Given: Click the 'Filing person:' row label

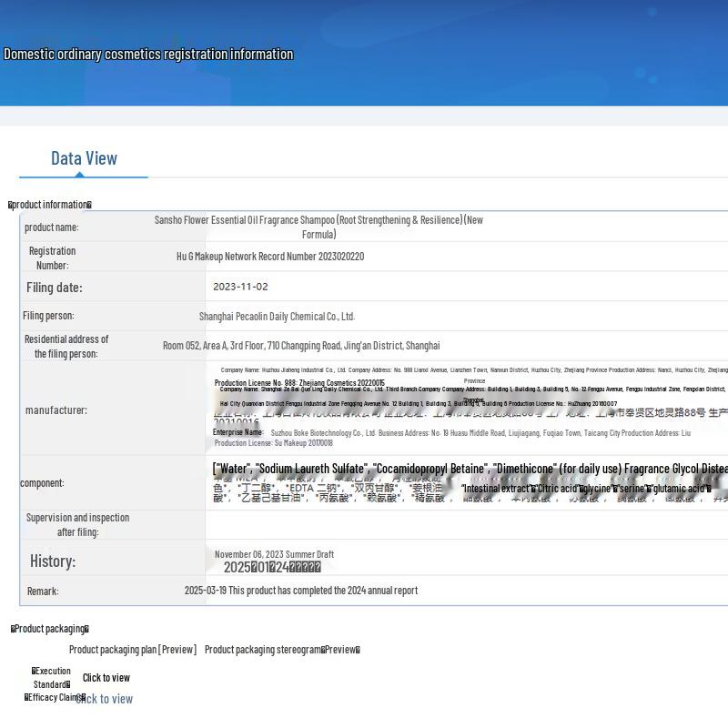Looking at the screenshot, I should [x=48, y=316].
